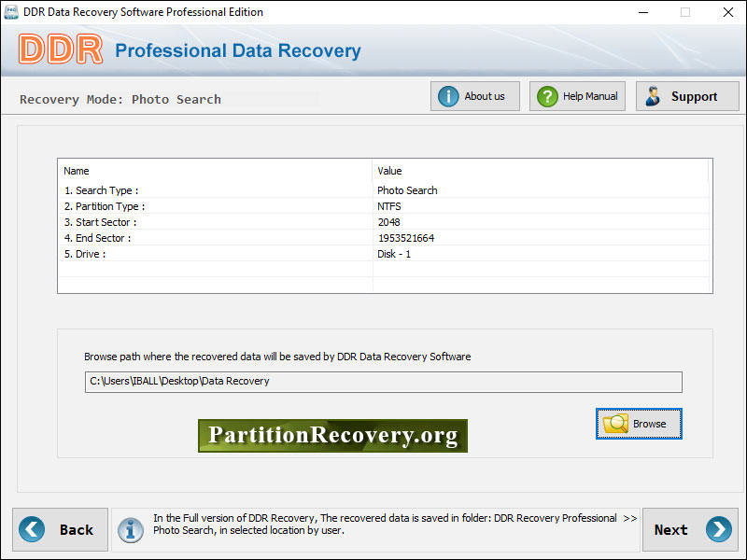The height and width of the screenshot is (560, 747).
Task: Click the DDR logo at top left
Action: (60, 50)
